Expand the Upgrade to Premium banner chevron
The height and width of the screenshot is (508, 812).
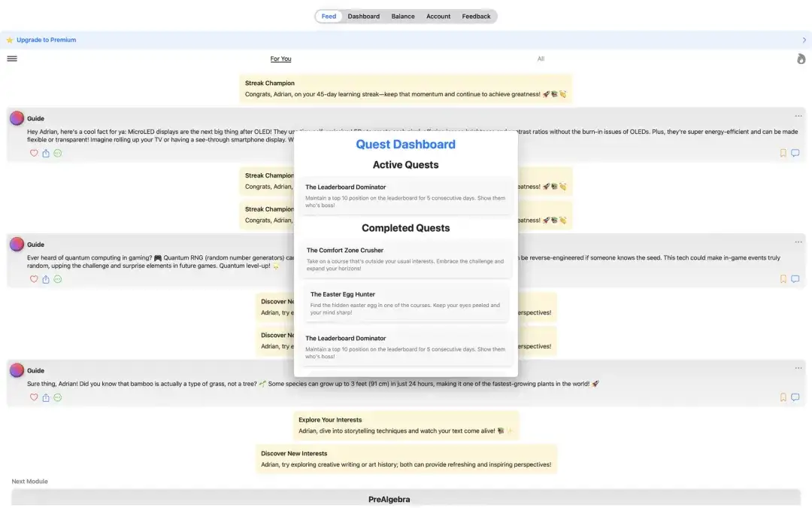804,40
